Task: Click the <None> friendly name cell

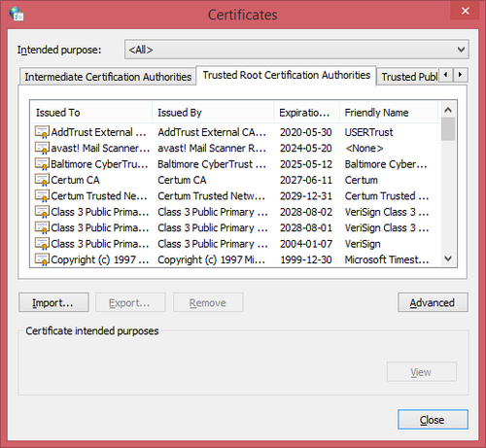Action: pyautogui.click(x=364, y=148)
